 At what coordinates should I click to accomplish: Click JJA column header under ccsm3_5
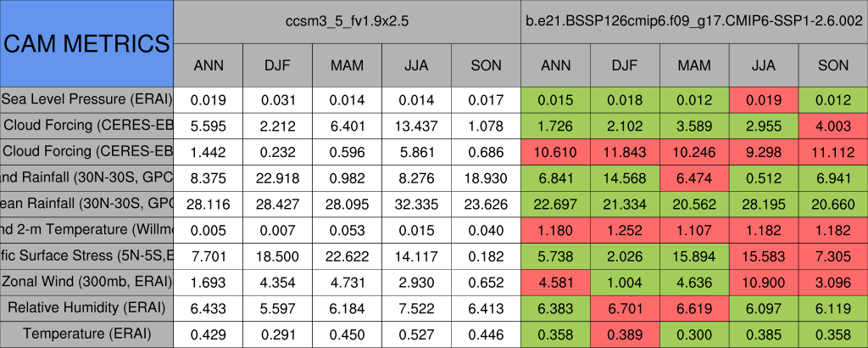click(x=416, y=65)
